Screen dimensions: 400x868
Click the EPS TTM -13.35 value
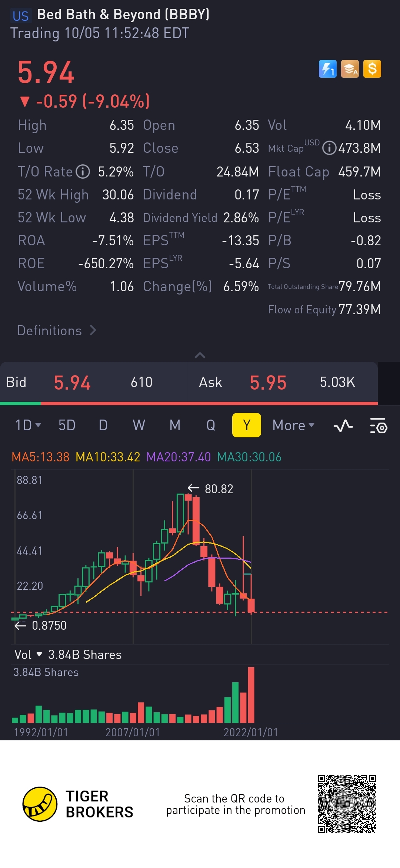pyautogui.click(x=240, y=240)
